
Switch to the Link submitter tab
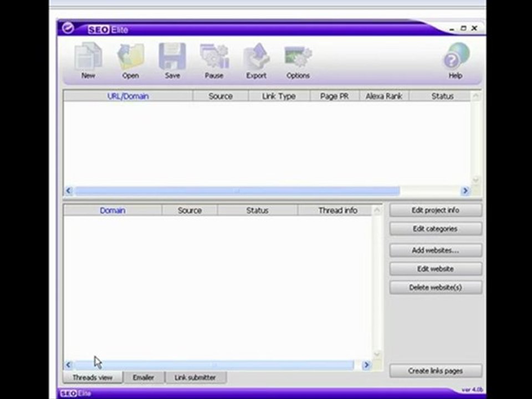pyautogui.click(x=196, y=377)
